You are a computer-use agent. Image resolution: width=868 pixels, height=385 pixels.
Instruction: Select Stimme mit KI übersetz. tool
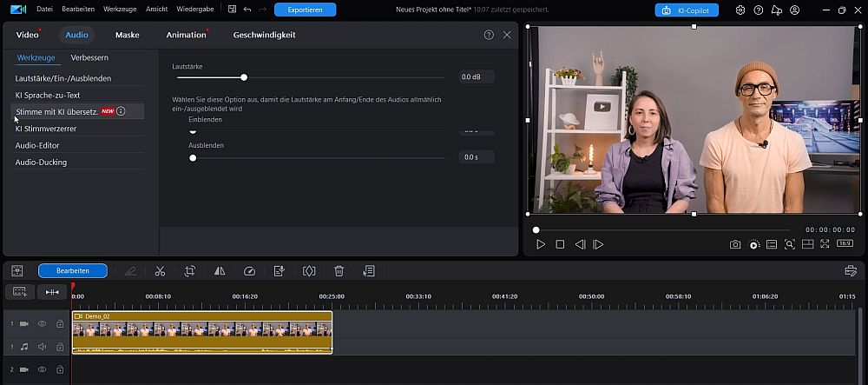[77, 111]
